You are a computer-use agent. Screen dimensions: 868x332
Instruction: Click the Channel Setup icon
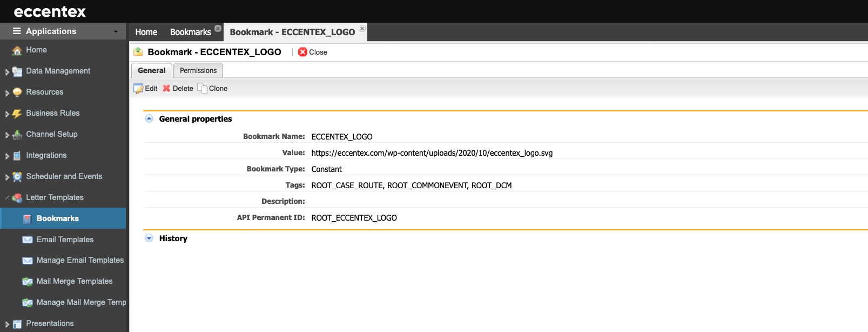click(17, 135)
